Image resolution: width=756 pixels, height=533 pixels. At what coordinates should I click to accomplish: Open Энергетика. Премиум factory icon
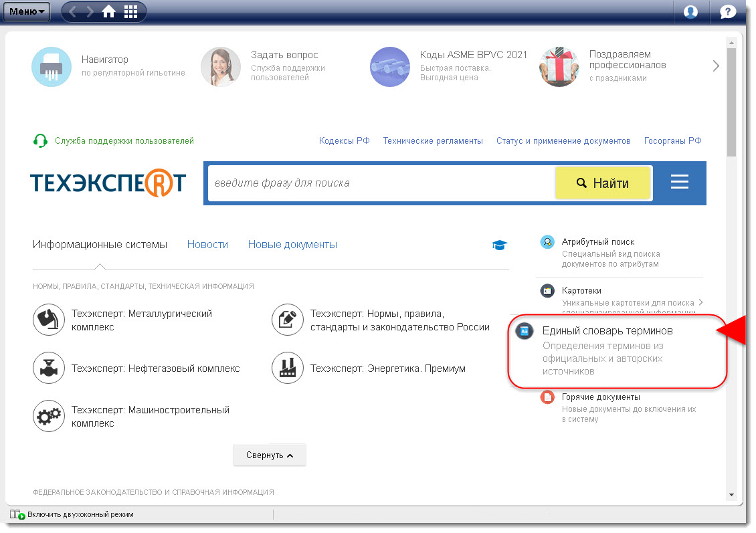click(x=288, y=368)
